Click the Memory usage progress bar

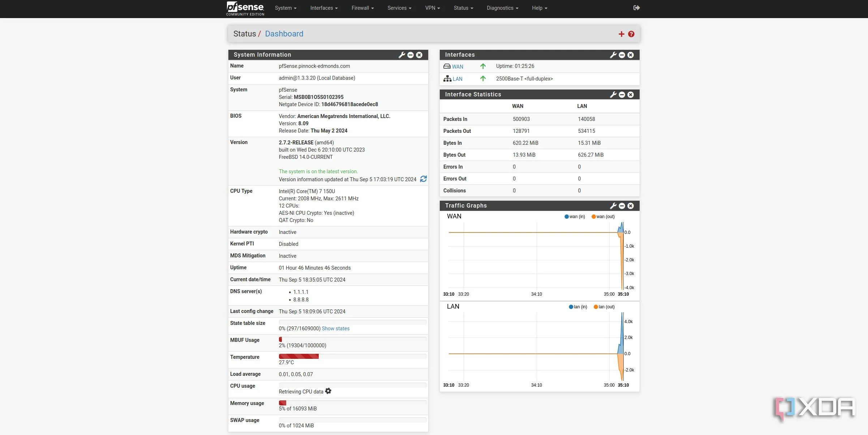point(353,403)
